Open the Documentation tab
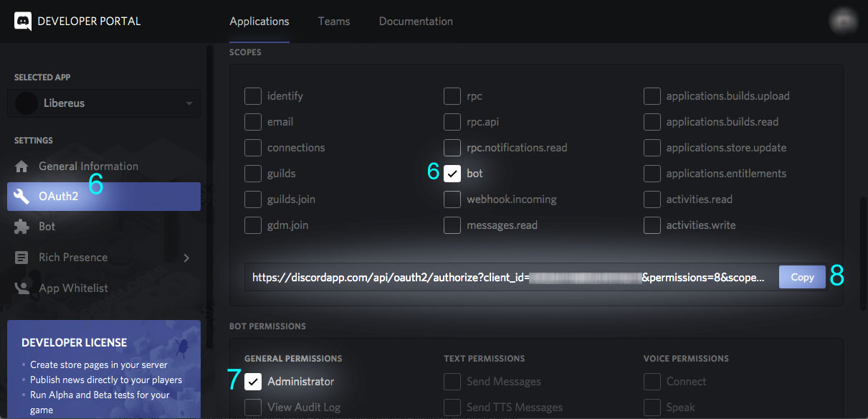868x419 pixels. (416, 22)
